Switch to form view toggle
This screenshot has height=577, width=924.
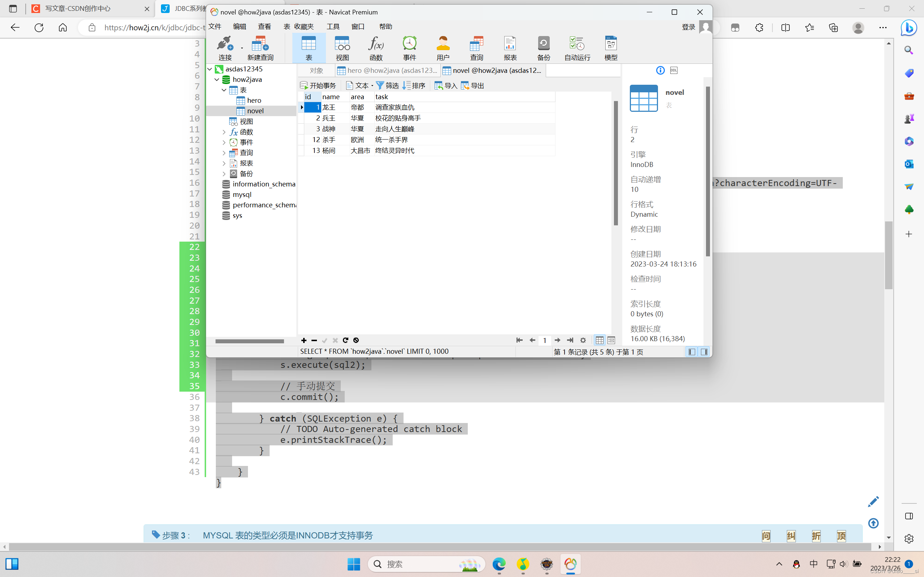(611, 340)
